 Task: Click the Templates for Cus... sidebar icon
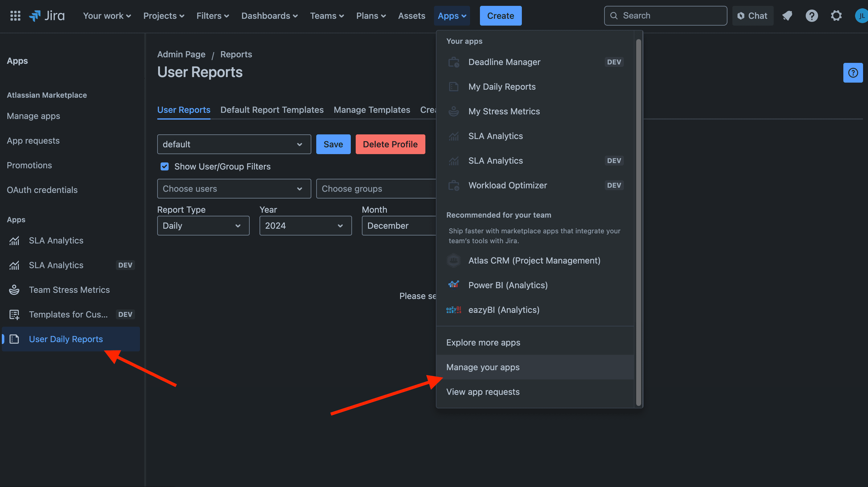14,314
